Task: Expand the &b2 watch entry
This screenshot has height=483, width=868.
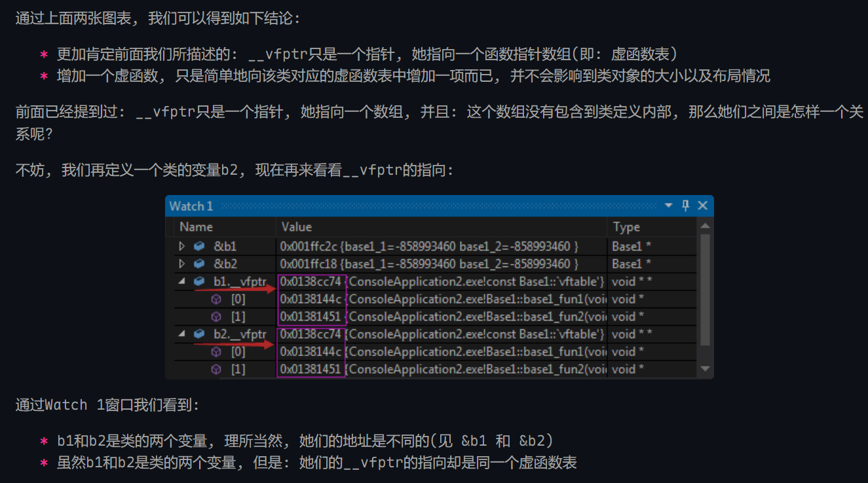Action: 183,264
